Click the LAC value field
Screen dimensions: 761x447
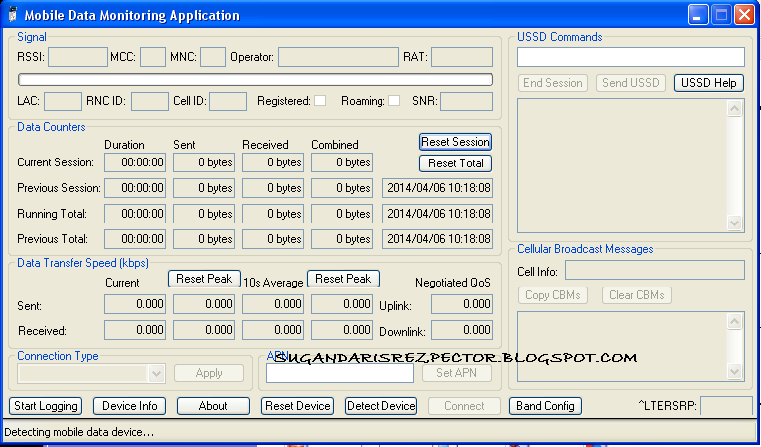point(63,101)
